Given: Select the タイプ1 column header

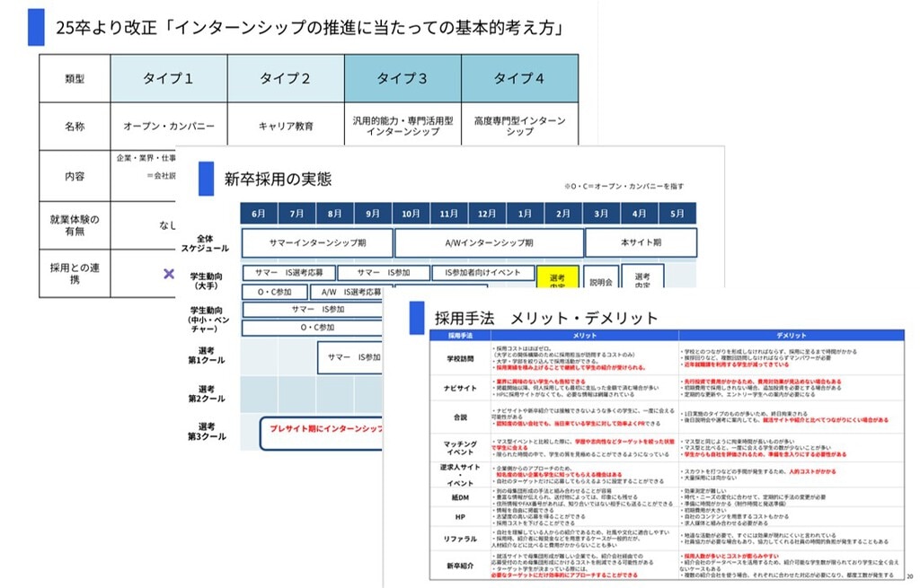Looking at the screenshot, I should pos(168,78).
